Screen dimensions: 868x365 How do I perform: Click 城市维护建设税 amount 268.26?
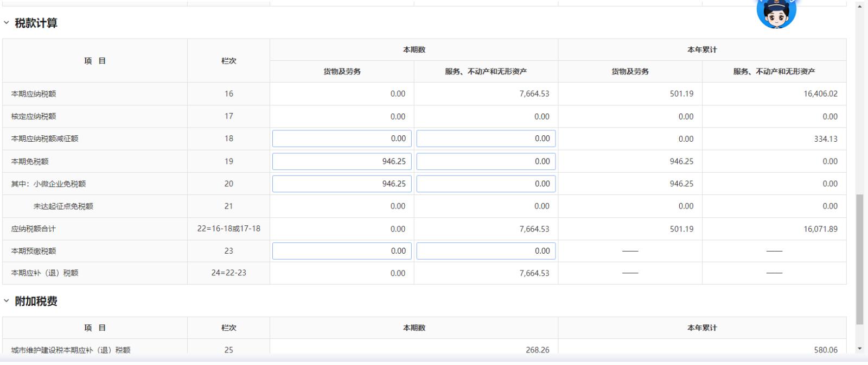coord(537,350)
